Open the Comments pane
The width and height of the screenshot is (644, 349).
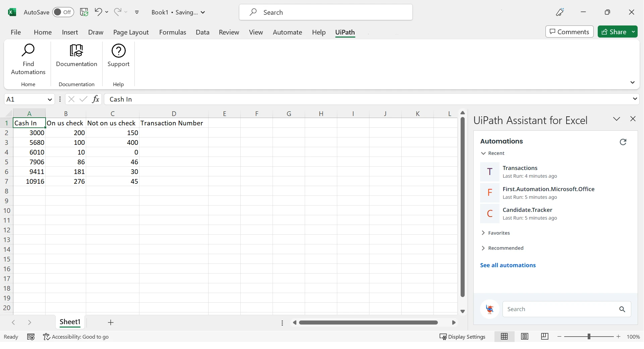[x=569, y=32]
